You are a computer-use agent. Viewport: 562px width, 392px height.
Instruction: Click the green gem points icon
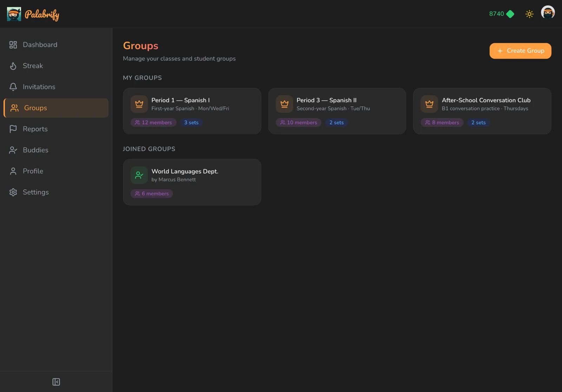click(510, 14)
